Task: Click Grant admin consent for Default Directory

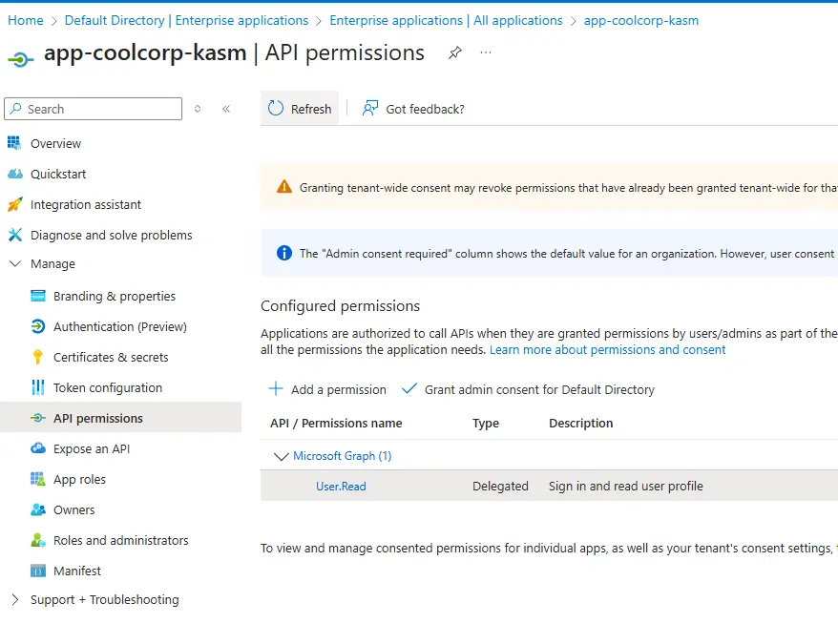Action: point(529,389)
